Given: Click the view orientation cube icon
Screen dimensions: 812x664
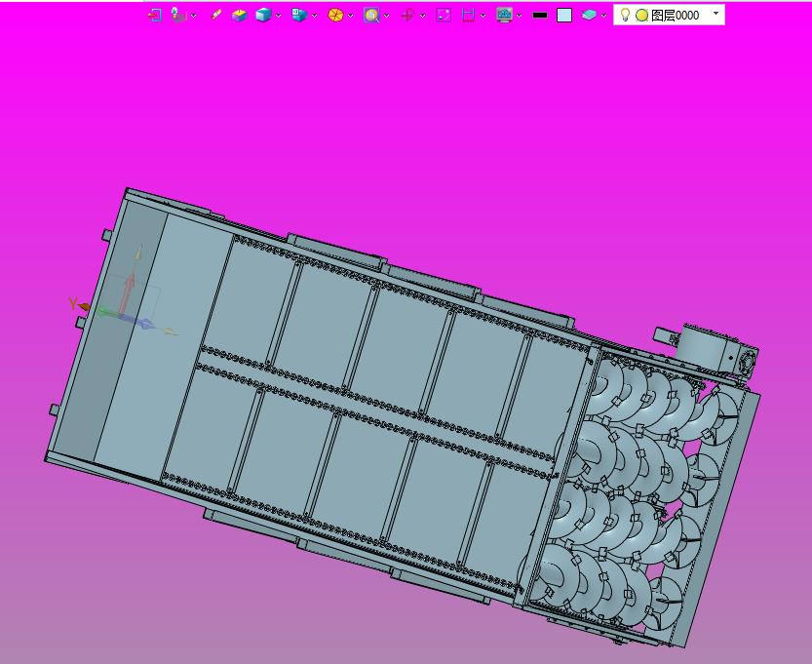Looking at the screenshot, I should tap(299, 15).
